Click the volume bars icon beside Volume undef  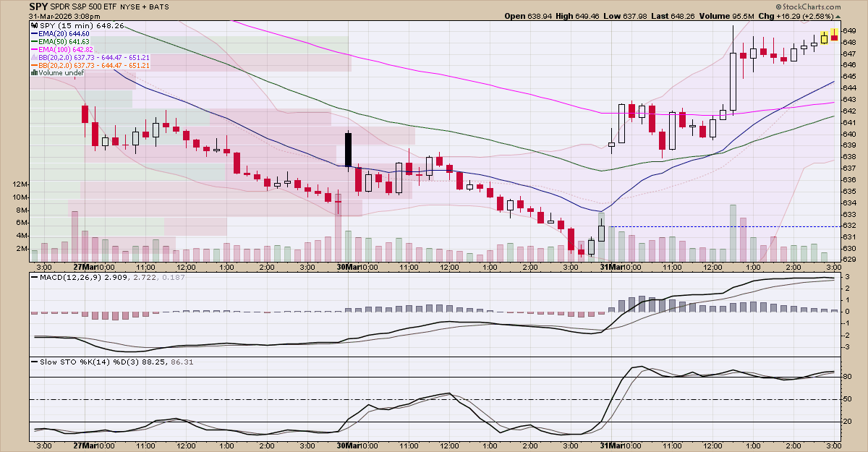click(34, 72)
